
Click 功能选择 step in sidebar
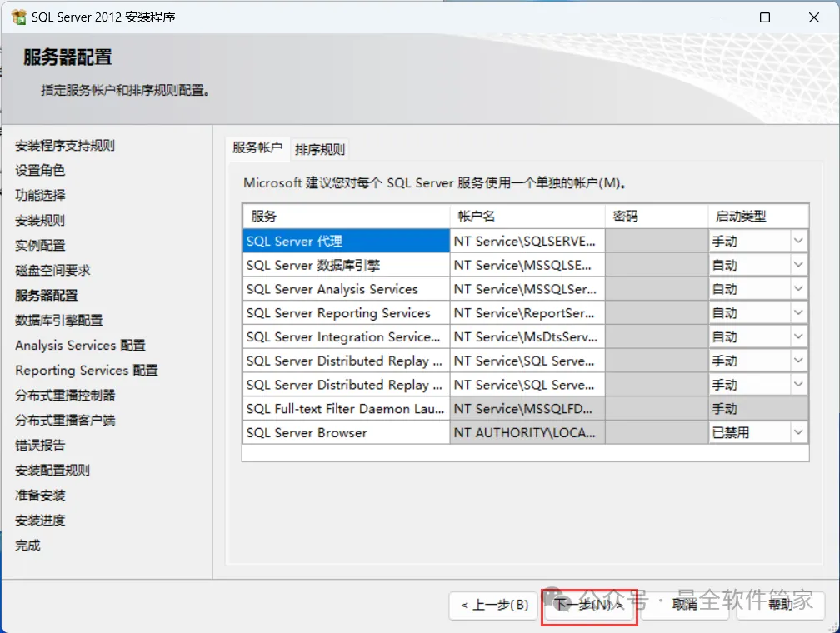pyautogui.click(x=40, y=196)
